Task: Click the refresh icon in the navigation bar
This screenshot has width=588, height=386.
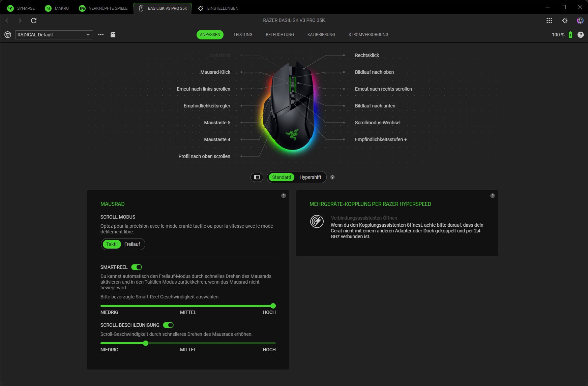Action: tap(34, 21)
